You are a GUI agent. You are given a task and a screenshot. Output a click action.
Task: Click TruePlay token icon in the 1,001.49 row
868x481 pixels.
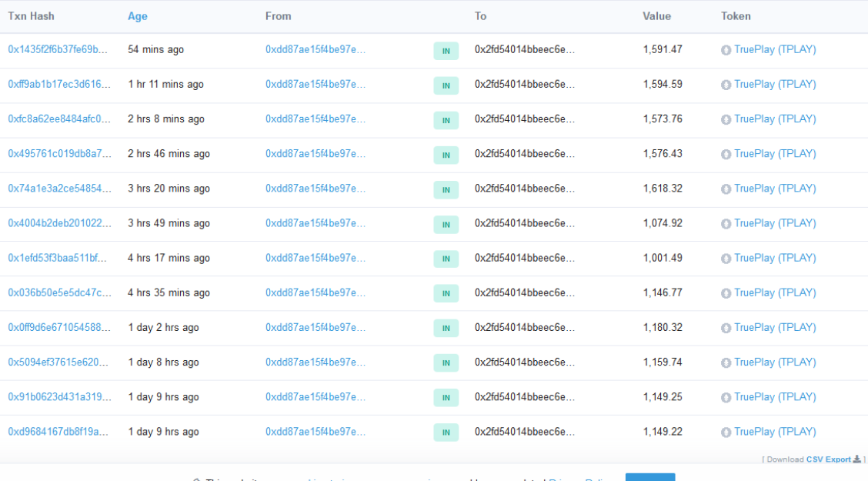(726, 259)
